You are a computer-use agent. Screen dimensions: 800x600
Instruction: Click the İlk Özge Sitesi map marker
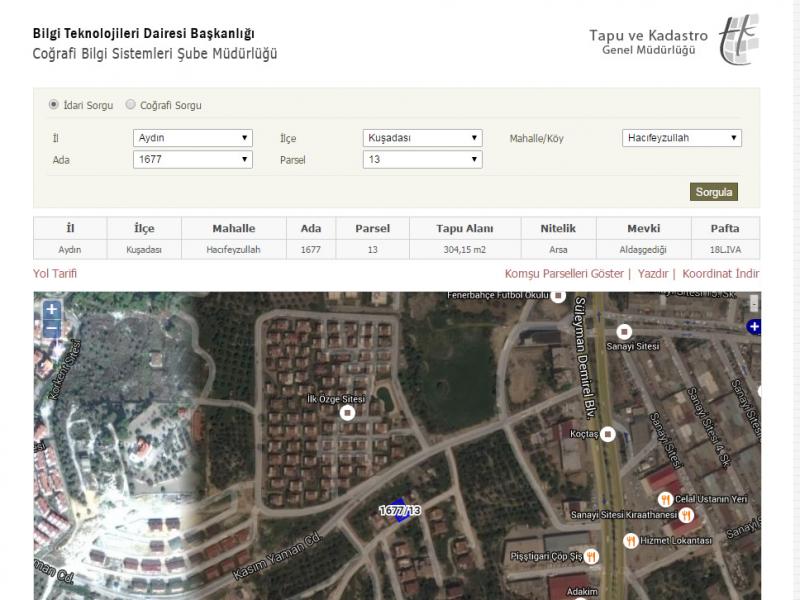348,412
